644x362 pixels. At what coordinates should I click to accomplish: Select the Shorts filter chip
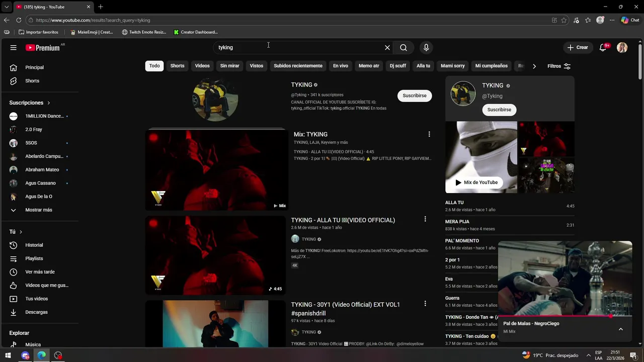click(x=177, y=66)
